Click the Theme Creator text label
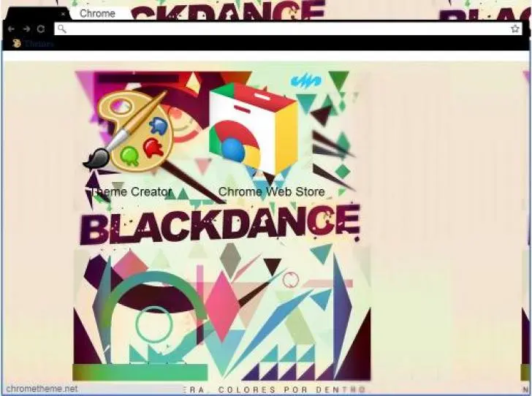The image size is (532, 396). click(132, 192)
